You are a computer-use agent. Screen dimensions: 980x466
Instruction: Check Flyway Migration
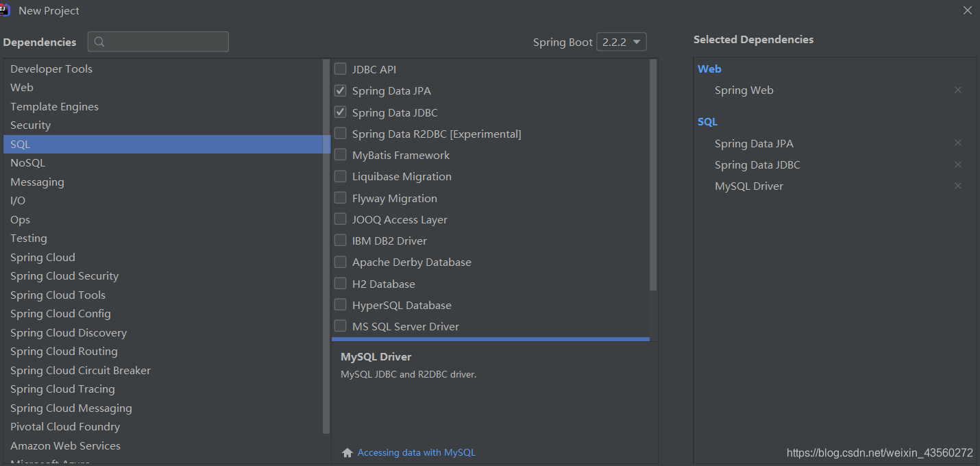click(340, 197)
